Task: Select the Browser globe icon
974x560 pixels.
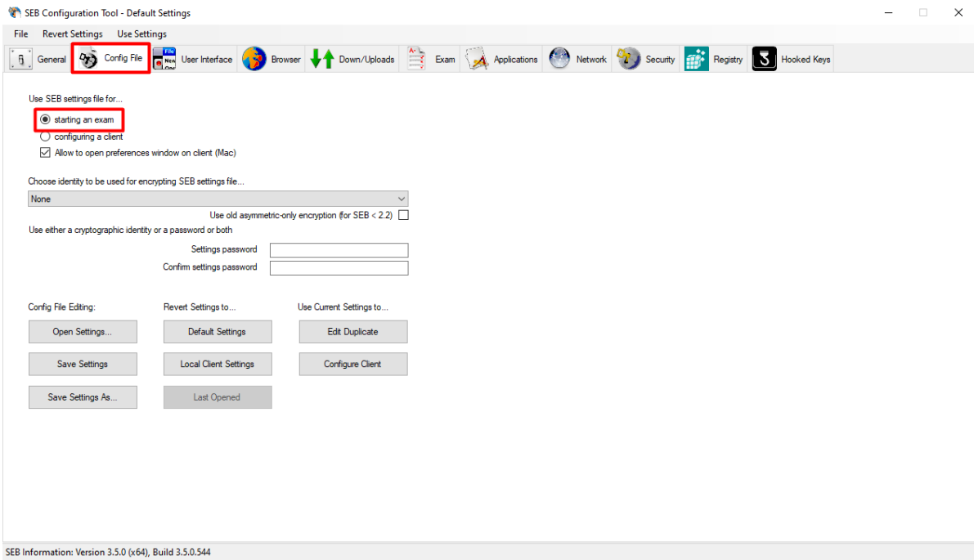Action: (254, 60)
